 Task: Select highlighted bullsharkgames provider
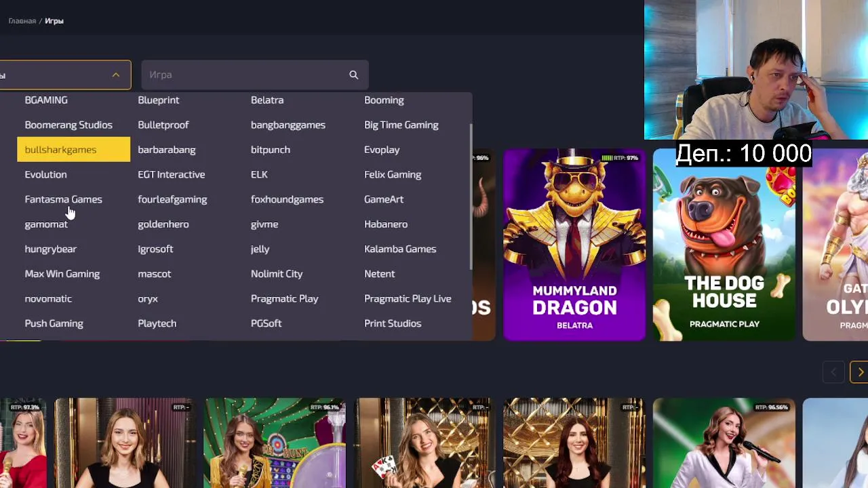(73, 149)
